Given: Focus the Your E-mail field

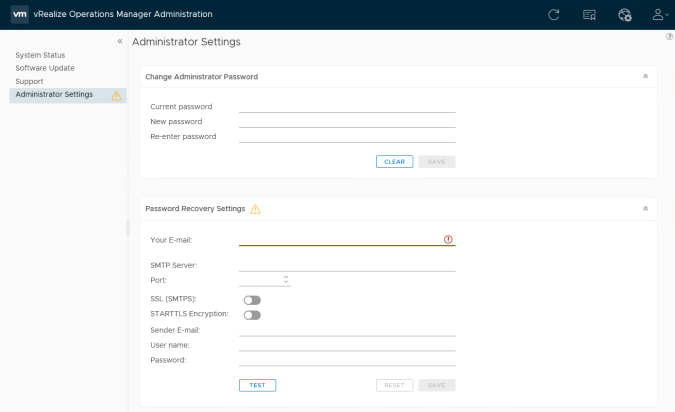Looking at the screenshot, I should pyautogui.click(x=347, y=239).
